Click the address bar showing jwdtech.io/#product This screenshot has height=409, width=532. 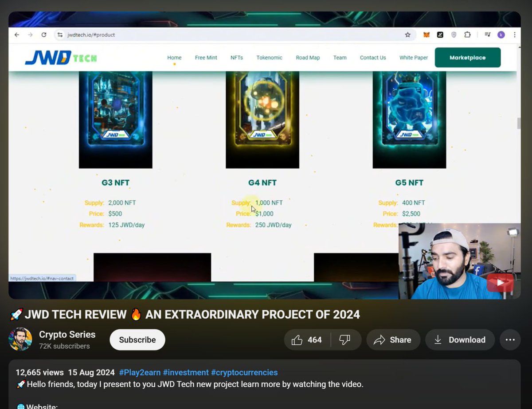point(235,35)
